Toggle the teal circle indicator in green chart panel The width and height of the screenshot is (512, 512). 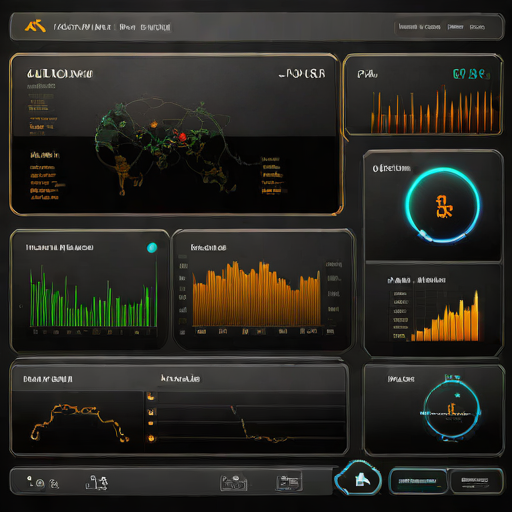click(x=152, y=248)
